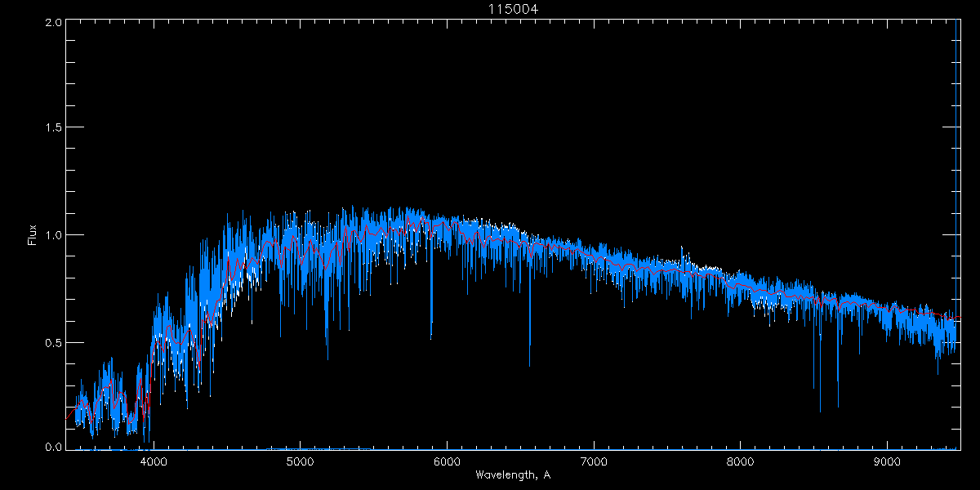Click the 5000 wavelength tick label

301,461
